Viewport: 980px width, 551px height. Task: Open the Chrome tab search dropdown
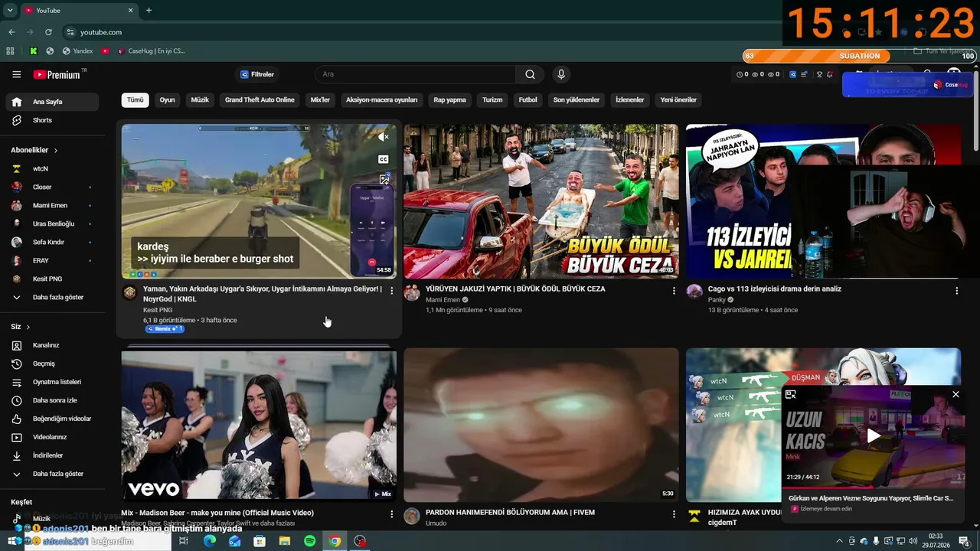click(x=10, y=10)
